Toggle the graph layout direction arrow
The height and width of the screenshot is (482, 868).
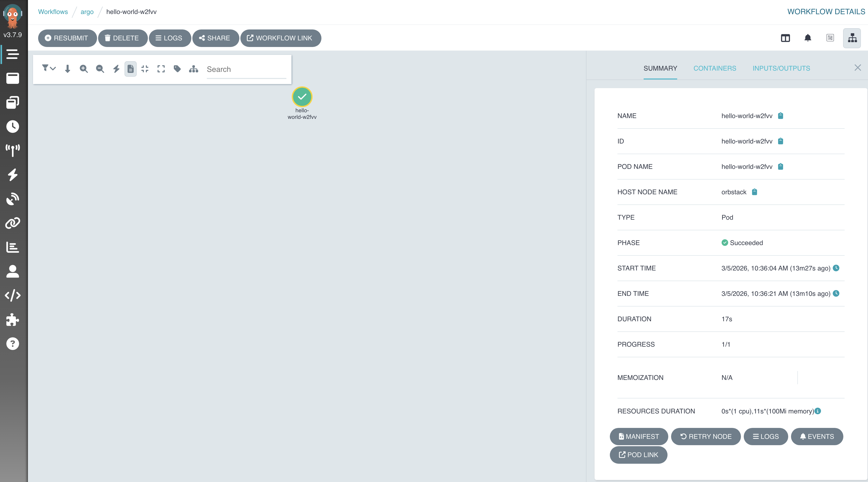[x=67, y=69]
